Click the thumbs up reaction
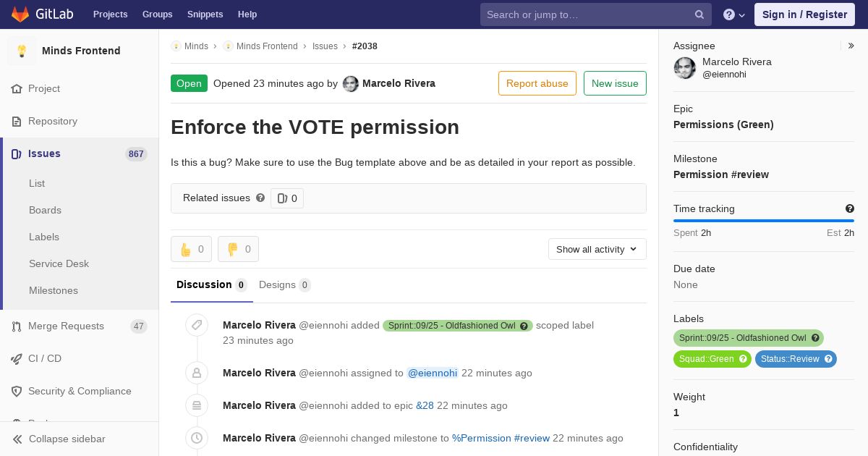Viewport: 868px width, 456px height. click(191, 249)
